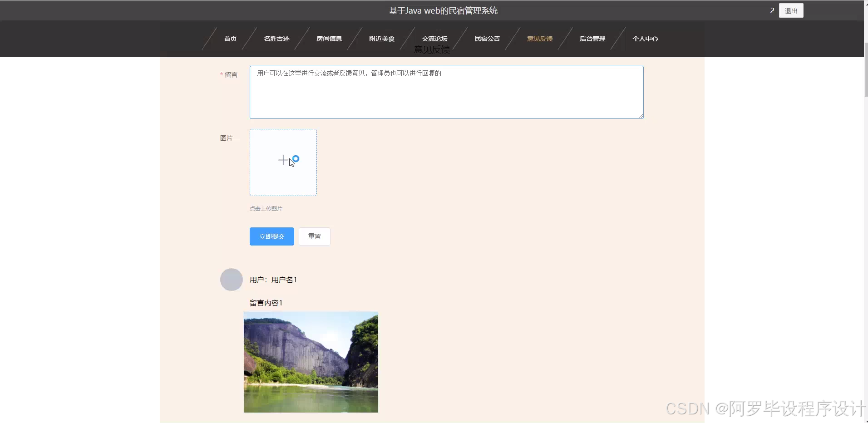The height and width of the screenshot is (423, 868).
Task: Go to 名胜古迹 page
Action: tap(276, 39)
